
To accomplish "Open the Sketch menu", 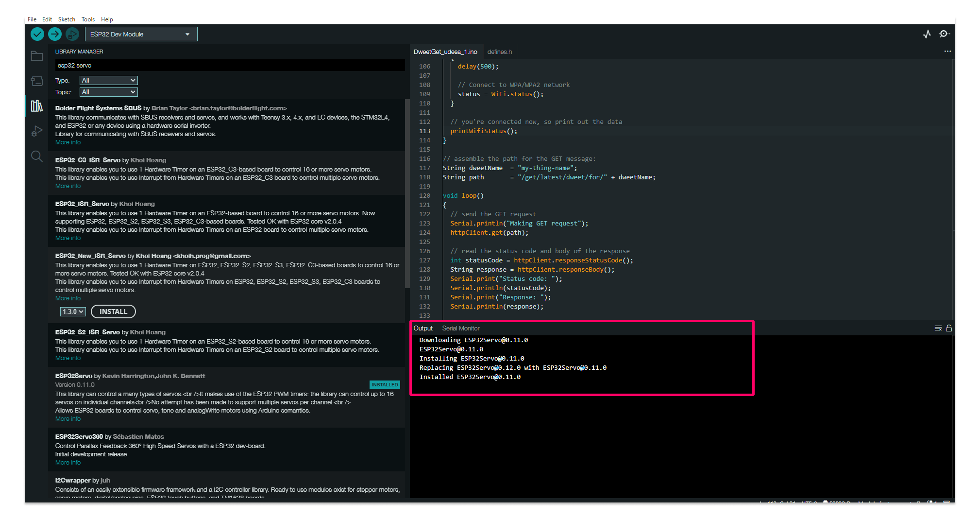I will pyautogui.click(x=67, y=19).
